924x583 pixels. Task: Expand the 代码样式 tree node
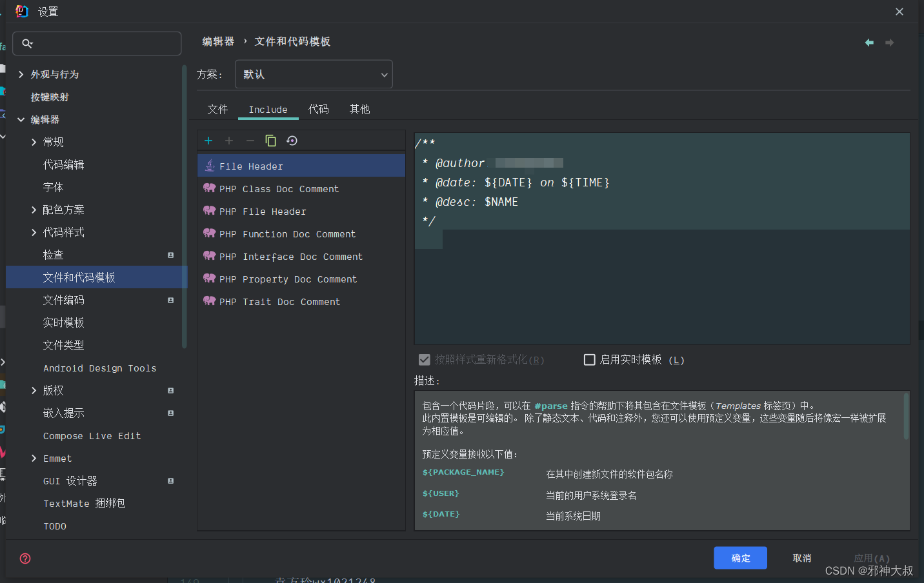point(34,233)
